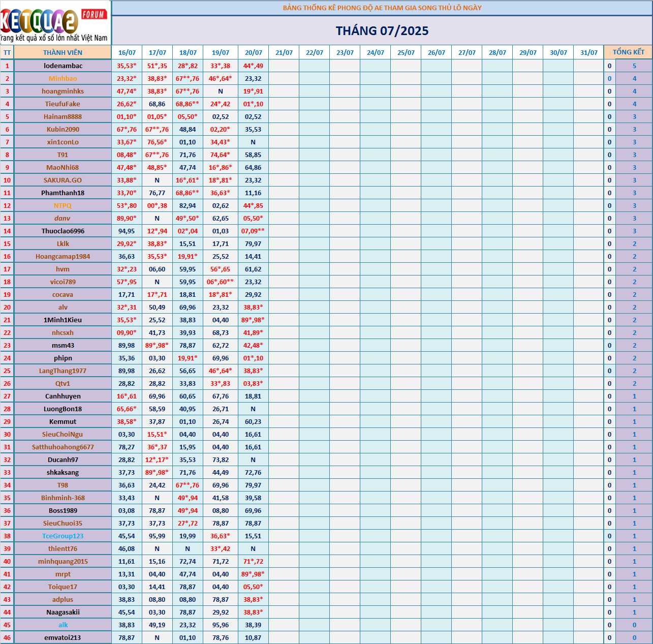The height and width of the screenshot is (644, 653).
Task: Click member TieufuFake
Action: pos(63,104)
